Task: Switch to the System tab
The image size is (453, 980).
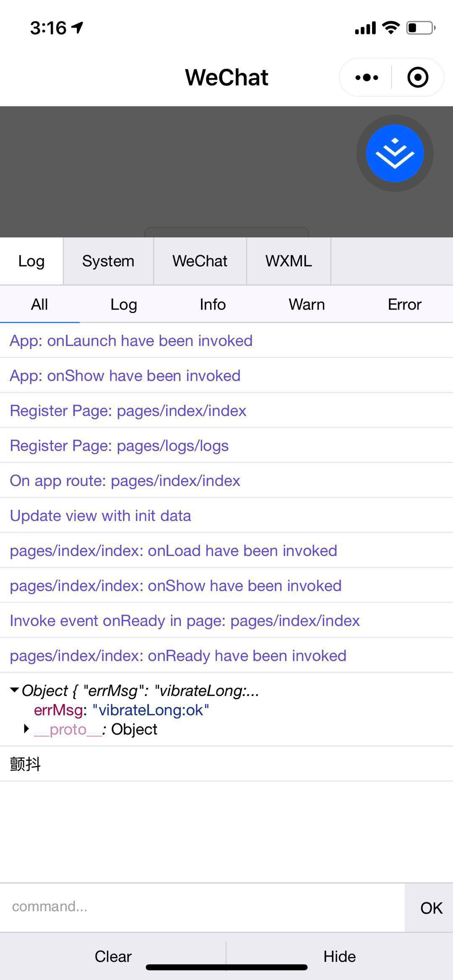Action: [108, 261]
